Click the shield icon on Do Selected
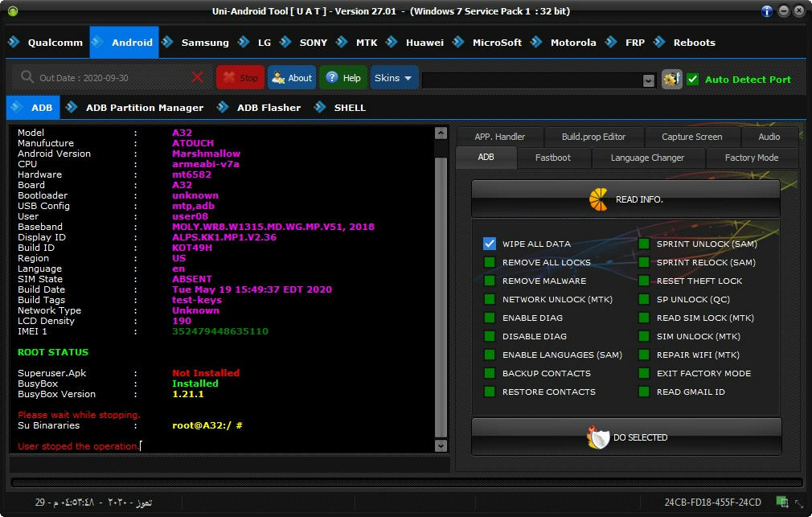The width and height of the screenshot is (812, 517). coord(598,437)
